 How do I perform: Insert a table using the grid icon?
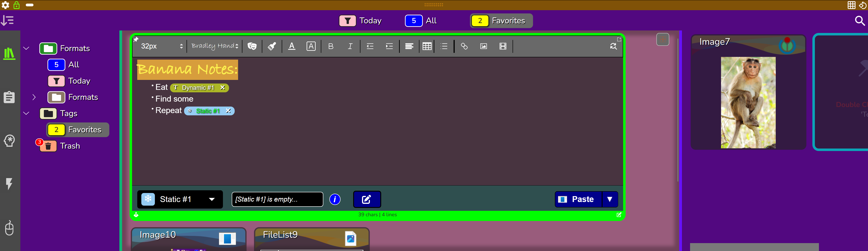pos(427,46)
